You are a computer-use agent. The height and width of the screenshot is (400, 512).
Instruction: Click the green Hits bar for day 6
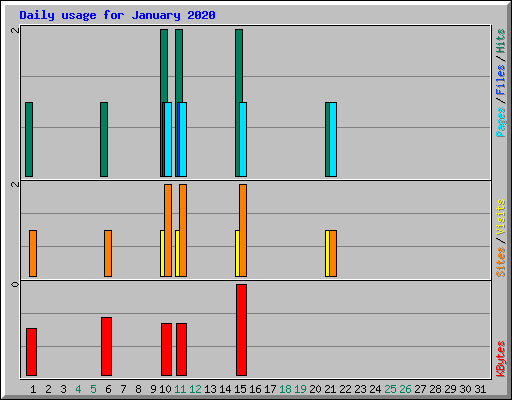pyautogui.click(x=104, y=139)
